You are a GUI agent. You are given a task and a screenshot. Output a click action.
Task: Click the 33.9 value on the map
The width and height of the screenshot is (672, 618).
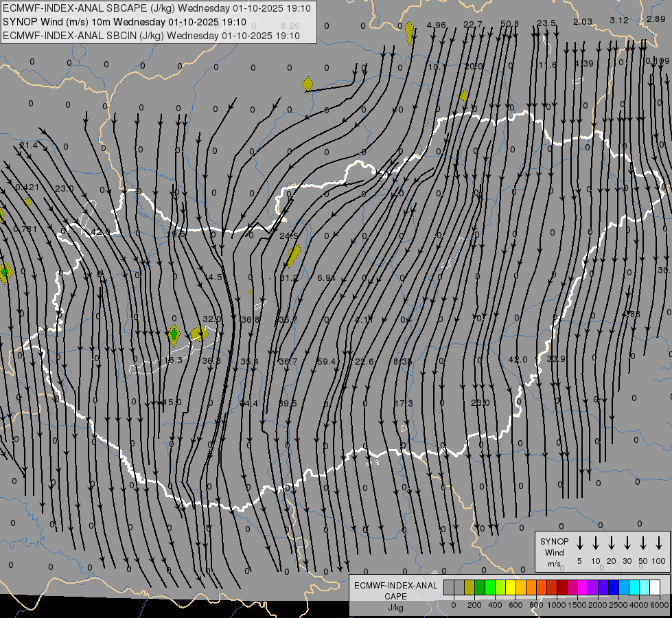pos(556,358)
